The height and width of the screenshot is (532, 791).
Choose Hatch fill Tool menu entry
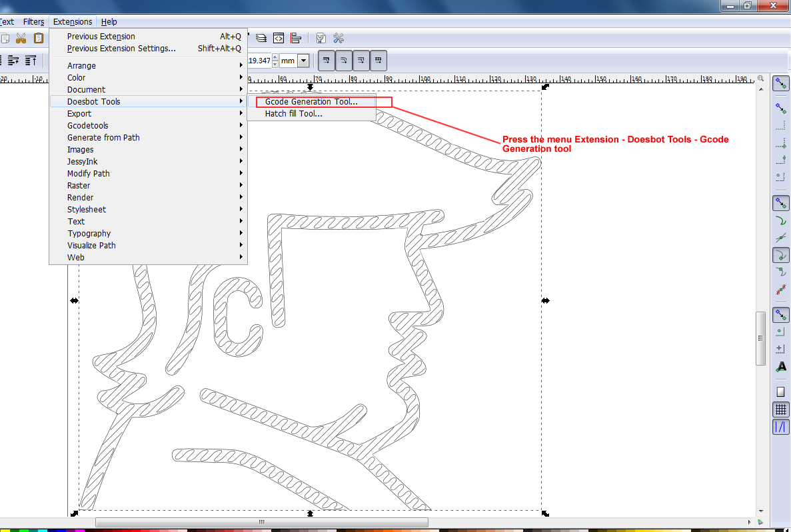click(294, 114)
